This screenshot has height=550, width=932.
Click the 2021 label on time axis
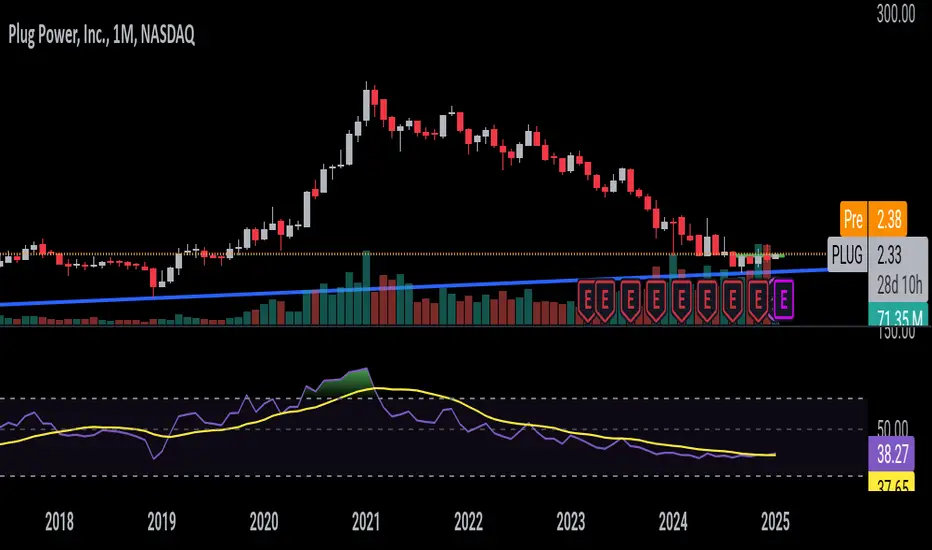pyautogui.click(x=366, y=522)
